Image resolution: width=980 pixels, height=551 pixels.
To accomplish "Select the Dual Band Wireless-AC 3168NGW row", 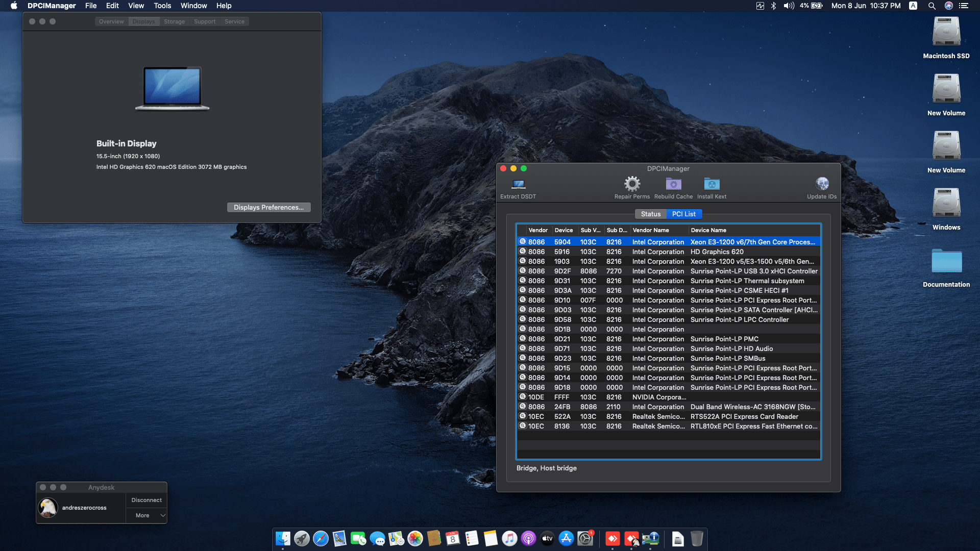I will [669, 407].
